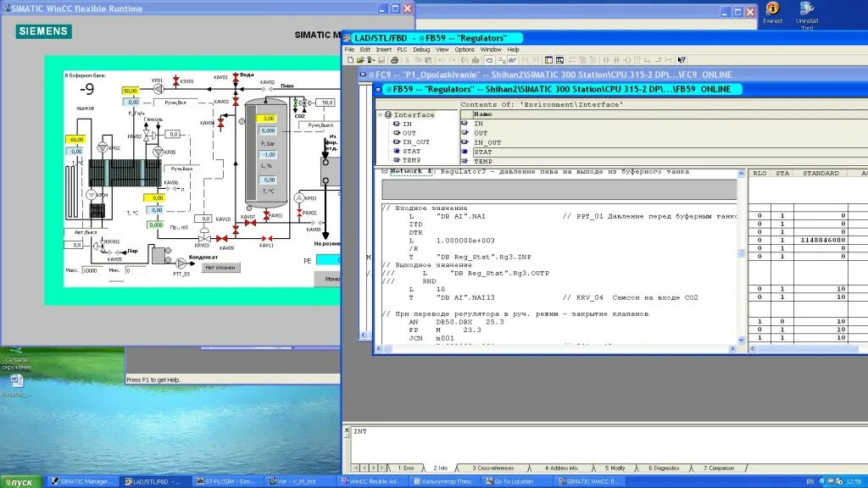Screen dimensions: 868x488
Task: Open the Window menu
Action: (491, 50)
